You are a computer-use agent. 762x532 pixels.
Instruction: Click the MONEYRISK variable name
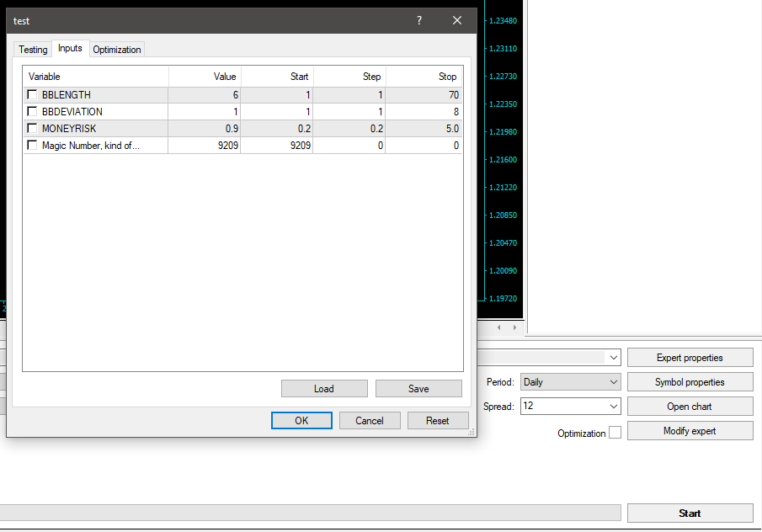(x=69, y=129)
